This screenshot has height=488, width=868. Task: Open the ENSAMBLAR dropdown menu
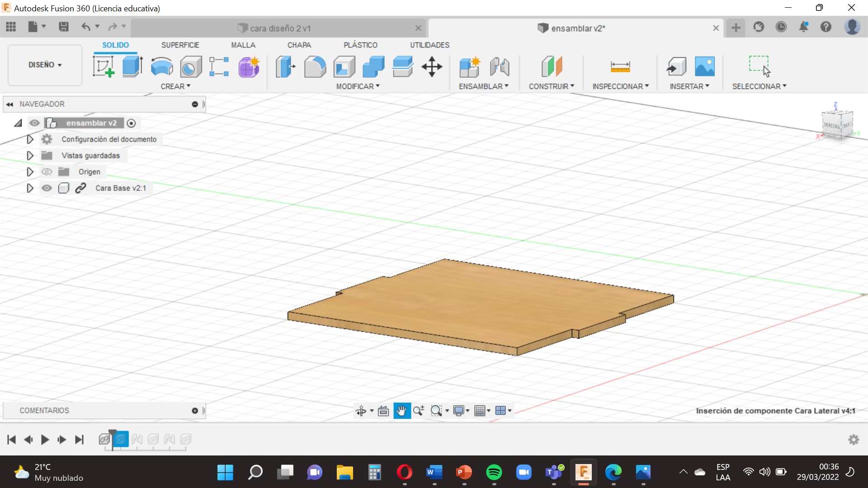coord(483,86)
